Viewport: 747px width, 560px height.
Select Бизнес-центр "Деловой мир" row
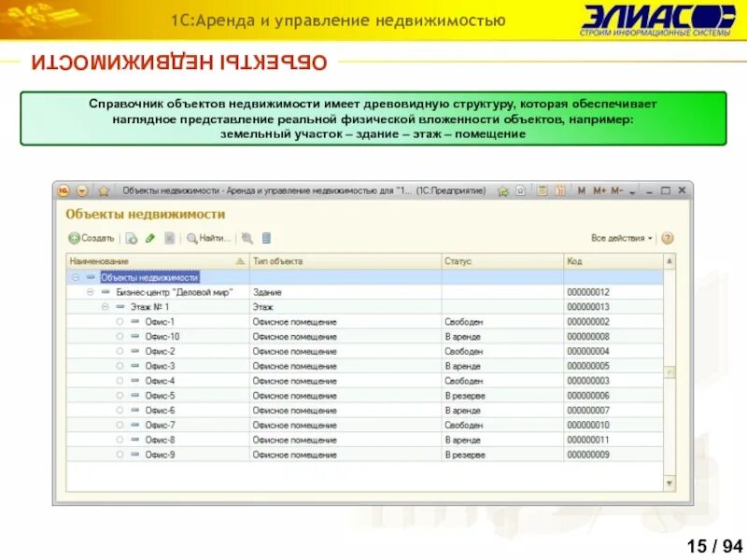364,292
